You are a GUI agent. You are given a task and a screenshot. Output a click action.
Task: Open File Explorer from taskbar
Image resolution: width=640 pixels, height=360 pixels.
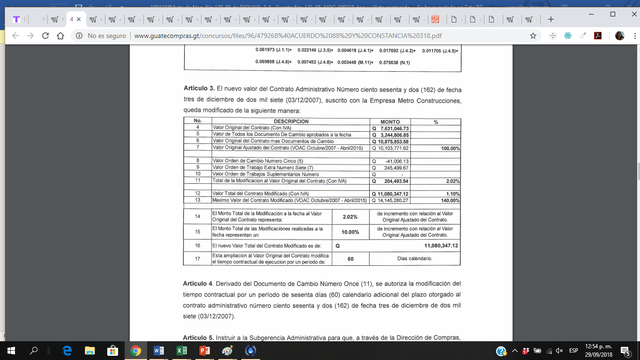tap(90, 351)
